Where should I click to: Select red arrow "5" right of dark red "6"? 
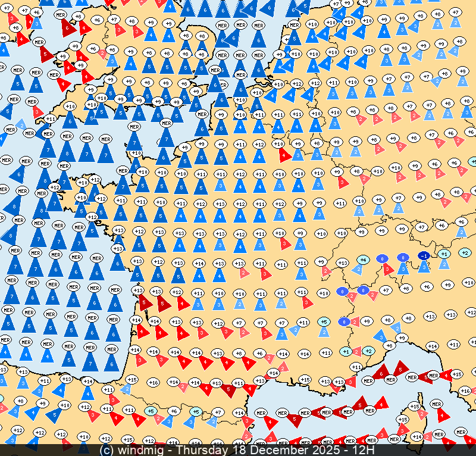[401, 369]
